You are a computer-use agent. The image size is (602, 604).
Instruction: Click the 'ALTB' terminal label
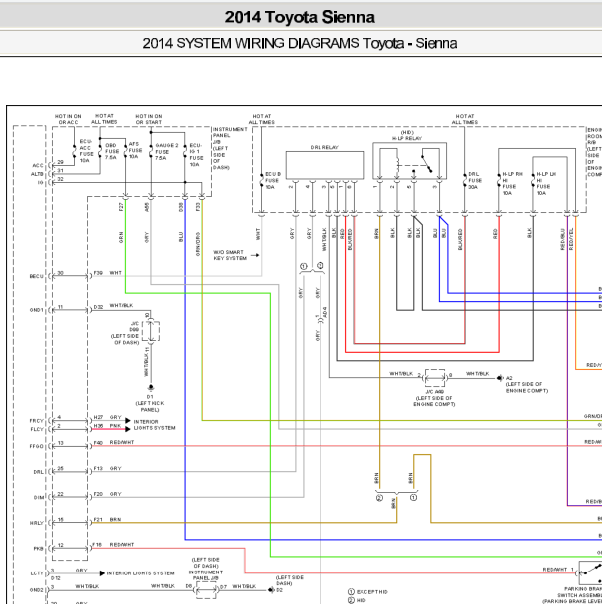(37, 174)
